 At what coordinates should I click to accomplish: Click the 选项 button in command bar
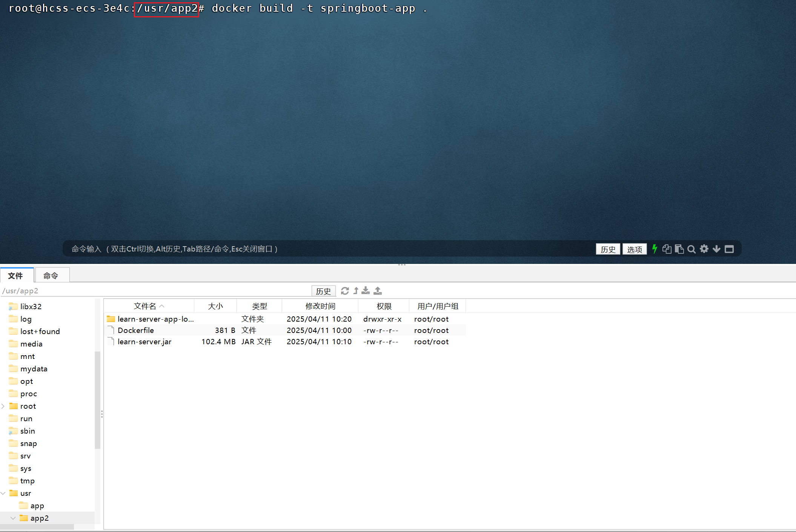tap(634, 249)
